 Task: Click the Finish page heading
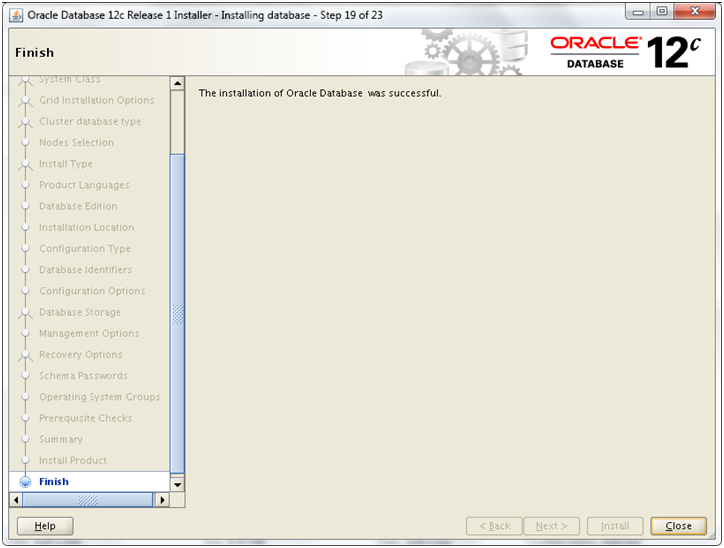coord(35,53)
